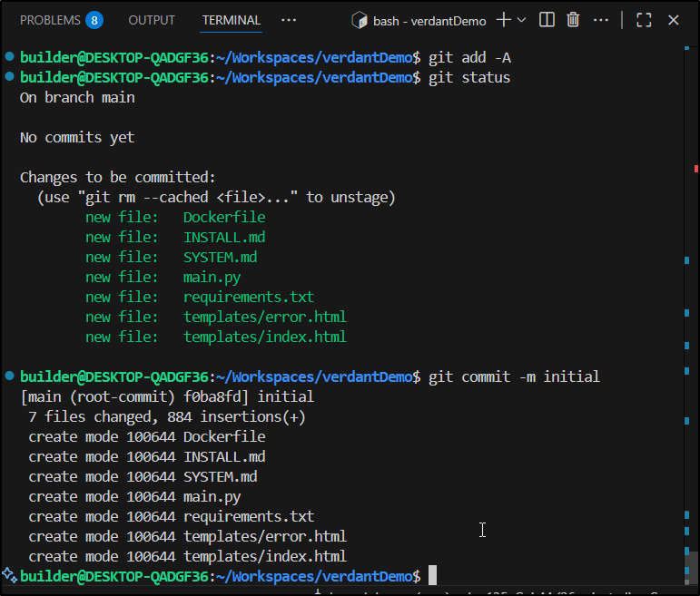Click the sparkle icon beside the last prompt
This screenshot has height=596, width=700.
point(9,575)
